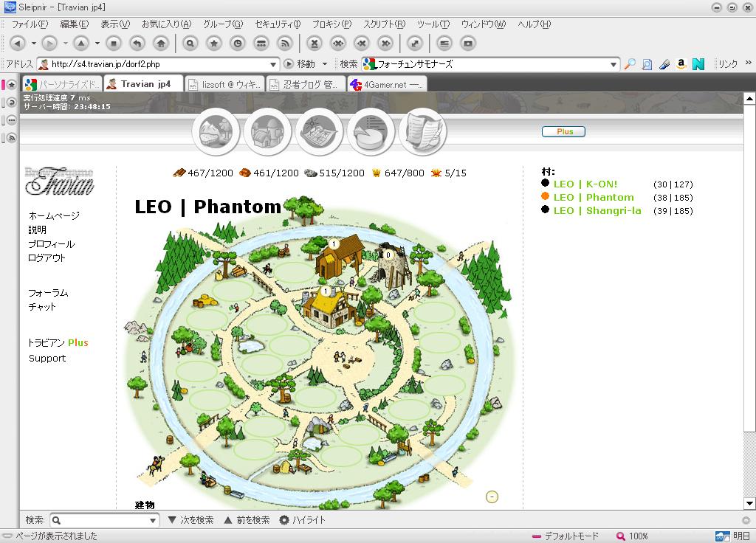Switch to the 忍者ブログ tab
The image size is (756, 543).
tap(306, 85)
